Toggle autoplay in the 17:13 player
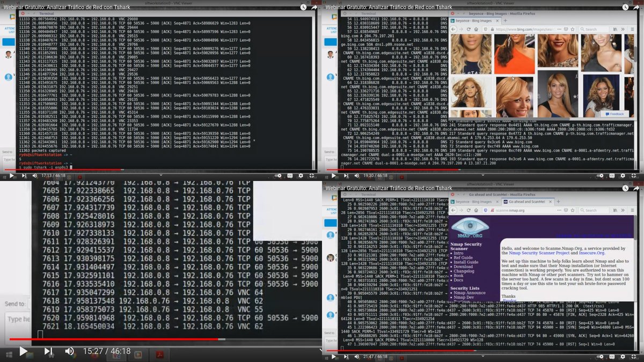644x362 pixels. pos(278,175)
